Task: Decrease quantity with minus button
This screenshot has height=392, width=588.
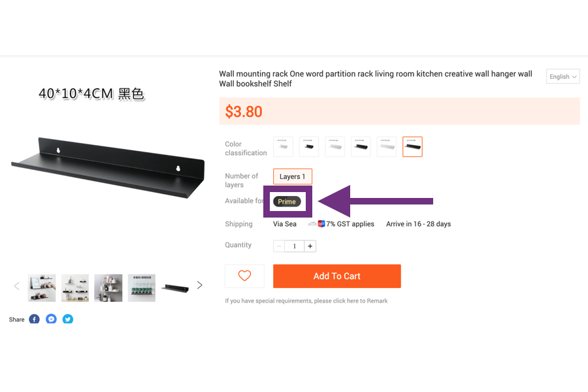Action: click(279, 246)
